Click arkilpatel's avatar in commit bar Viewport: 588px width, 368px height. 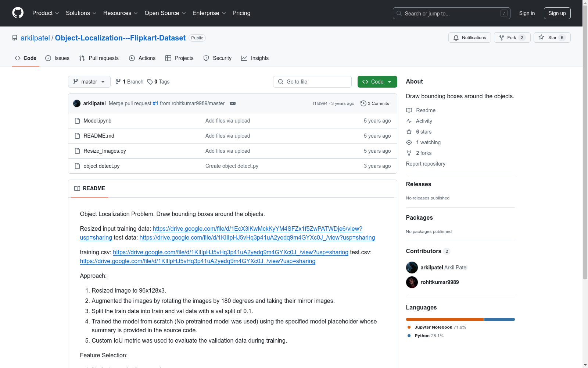click(x=77, y=103)
